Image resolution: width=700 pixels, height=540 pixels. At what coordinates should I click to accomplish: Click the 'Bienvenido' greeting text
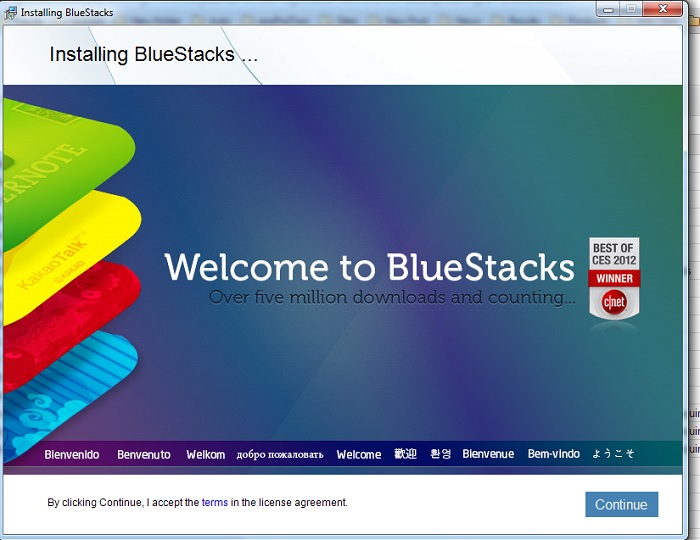point(72,454)
